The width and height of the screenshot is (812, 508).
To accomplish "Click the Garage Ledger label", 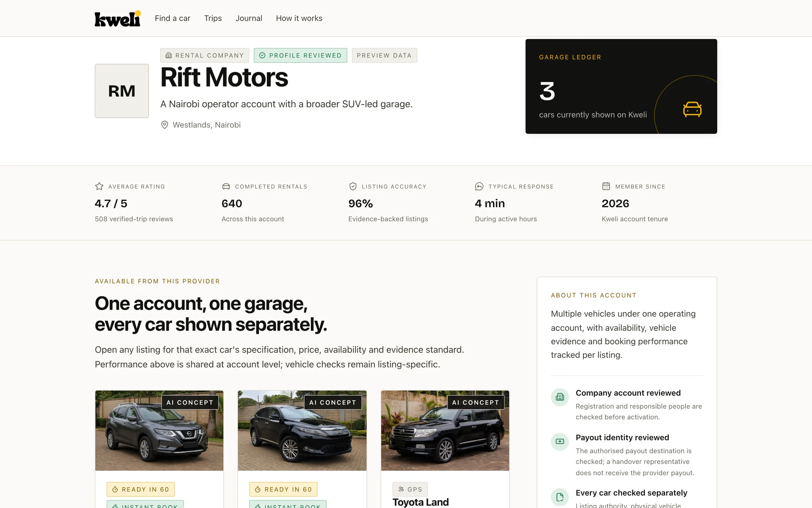I will (570, 57).
